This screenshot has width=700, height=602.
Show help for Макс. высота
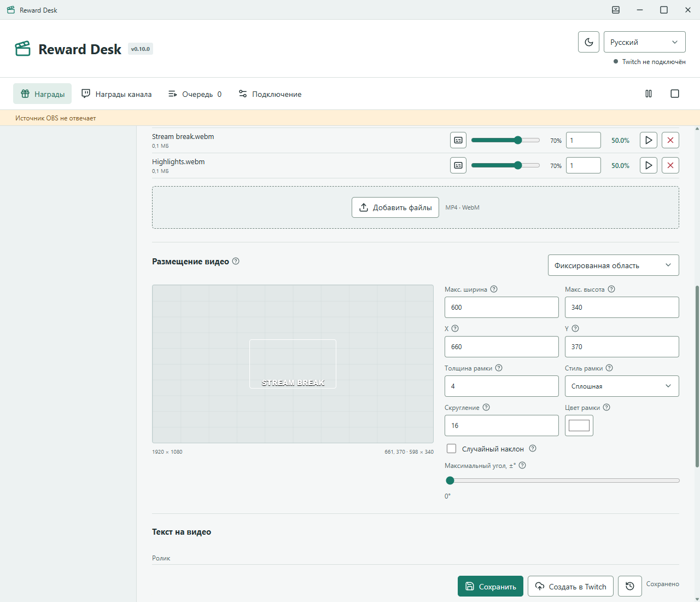[611, 289]
